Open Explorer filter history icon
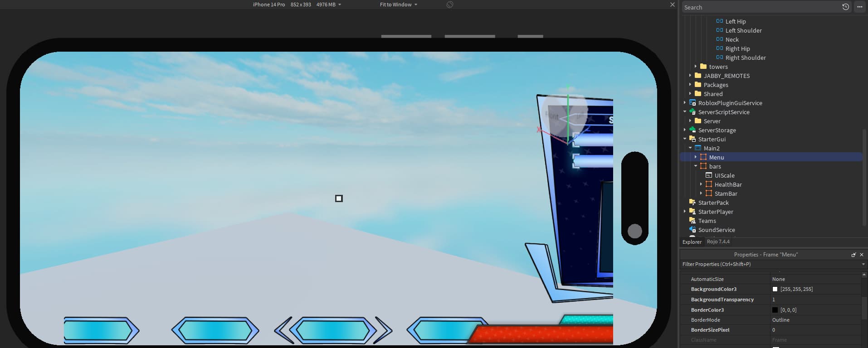Image resolution: width=868 pixels, height=348 pixels. pos(845,7)
